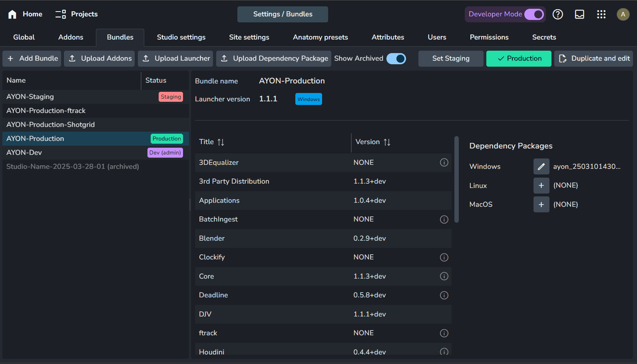Click Name column header in bundle list
The height and width of the screenshot is (364, 637).
pyautogui.click(x=72, y=81)
